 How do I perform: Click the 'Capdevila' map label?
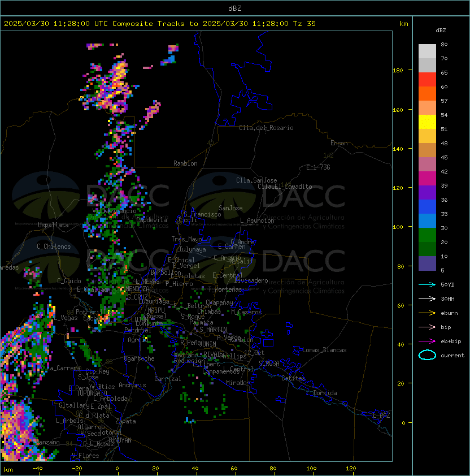click(151, 220)
